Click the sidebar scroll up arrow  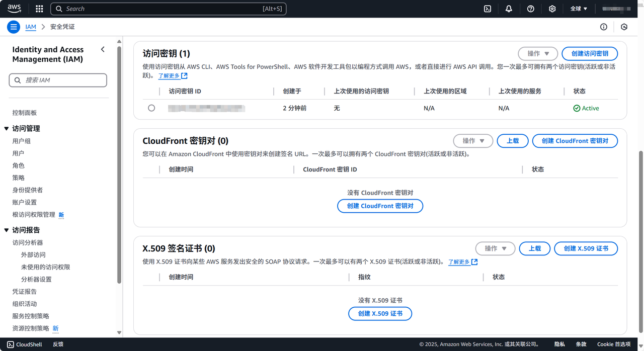click(119, 42)
